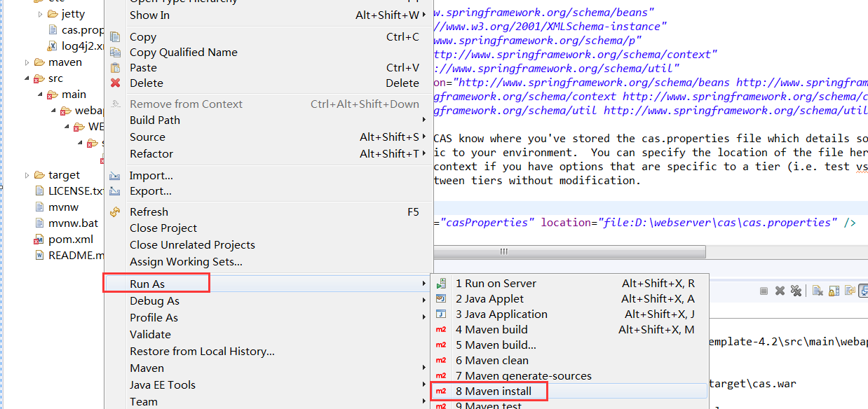Click the Refresh arrows icon
Image resolution: width=868 pixels, height=409 pixels.
116,212
